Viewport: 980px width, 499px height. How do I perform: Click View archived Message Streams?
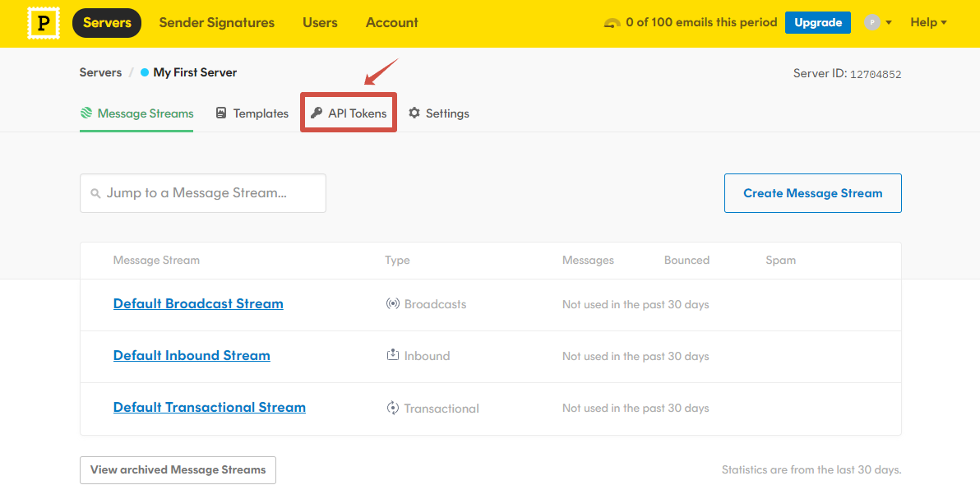(x=178, y=470)
